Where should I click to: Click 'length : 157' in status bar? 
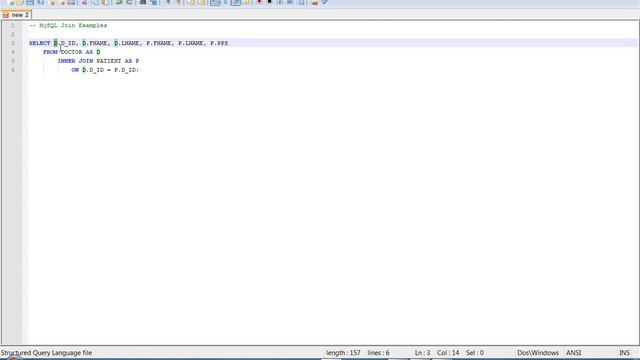click(343, 353)
